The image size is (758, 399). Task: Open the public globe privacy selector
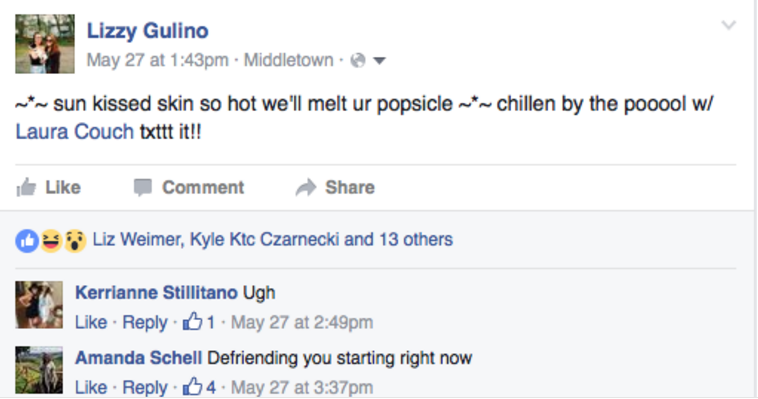pos(358,60)
